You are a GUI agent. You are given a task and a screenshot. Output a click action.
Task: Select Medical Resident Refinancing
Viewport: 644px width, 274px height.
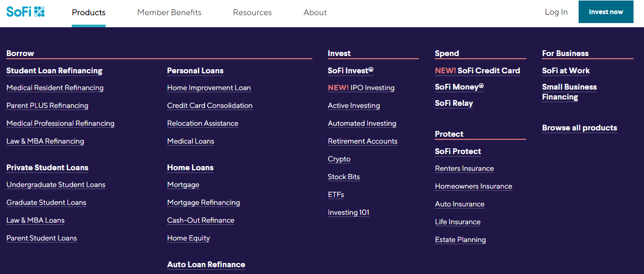coord(55,88)
